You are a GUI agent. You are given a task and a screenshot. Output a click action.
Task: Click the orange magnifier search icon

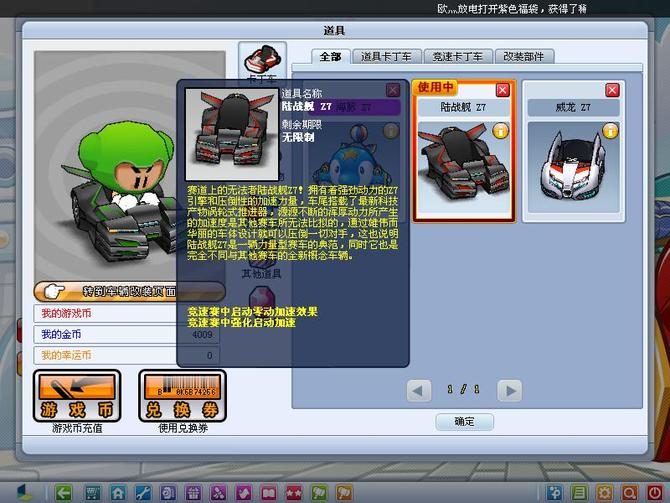coord(629,493)
